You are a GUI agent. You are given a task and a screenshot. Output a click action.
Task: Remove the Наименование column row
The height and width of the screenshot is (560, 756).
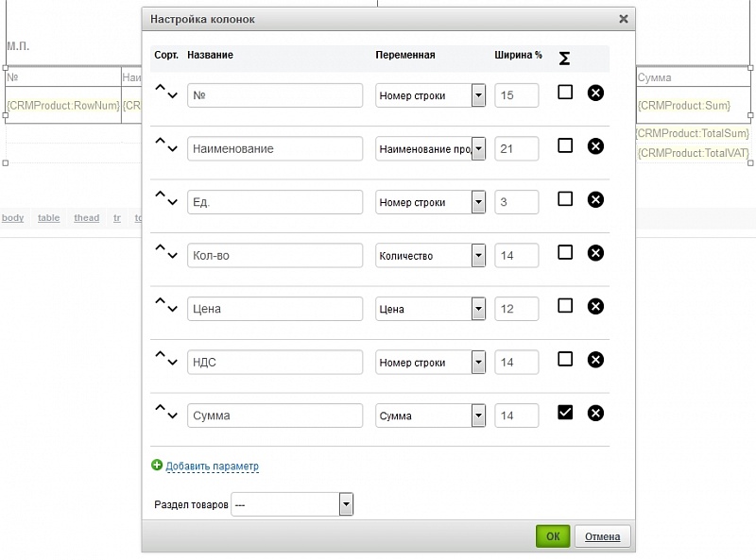(595, 146)
